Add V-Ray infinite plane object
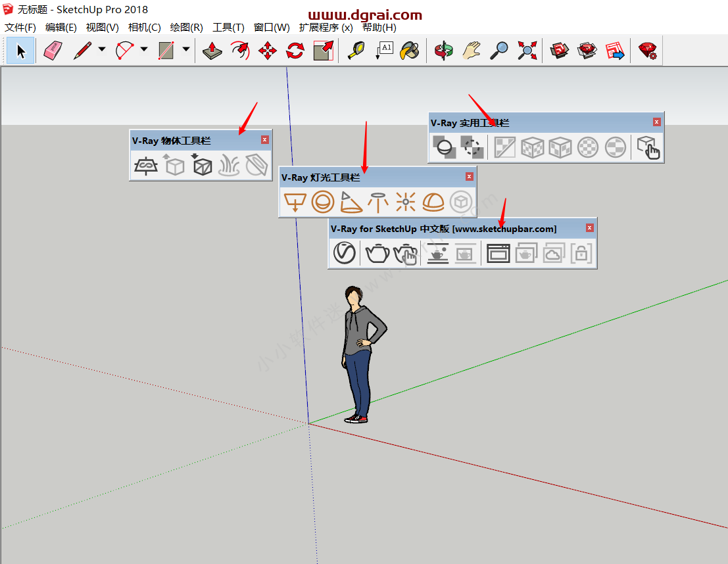 coord(146,165)
